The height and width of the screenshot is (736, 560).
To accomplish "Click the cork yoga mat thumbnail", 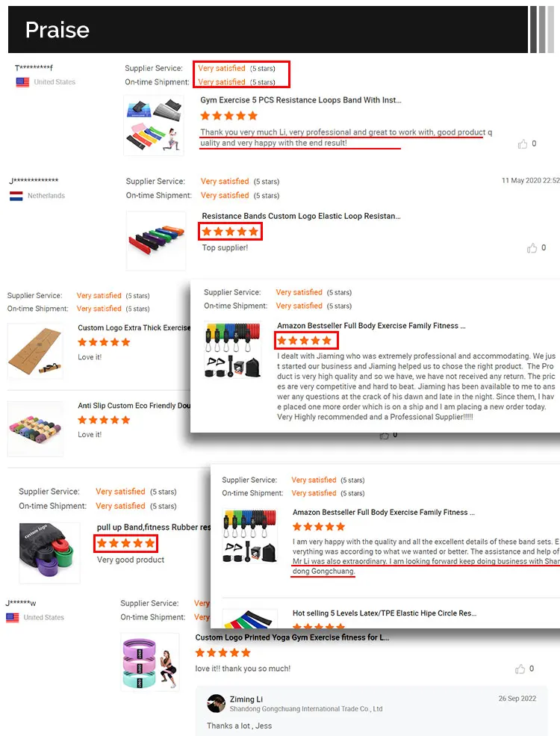I will pos(36,350).
